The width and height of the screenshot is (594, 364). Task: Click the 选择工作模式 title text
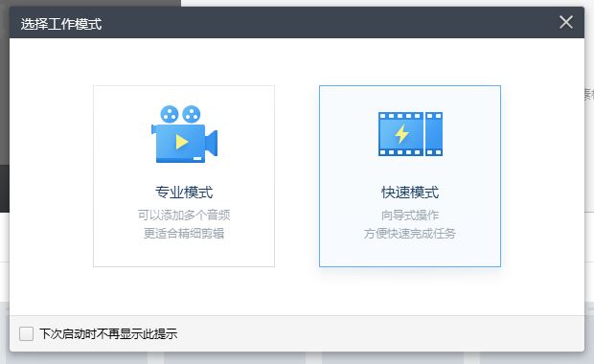pyautogui.click(x=61, y=24)
